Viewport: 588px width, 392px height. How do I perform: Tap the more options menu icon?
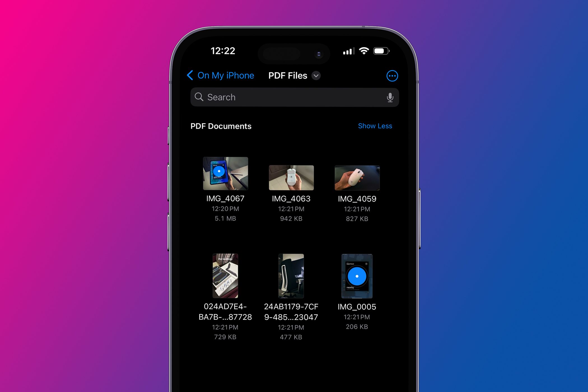click(391, 76)
